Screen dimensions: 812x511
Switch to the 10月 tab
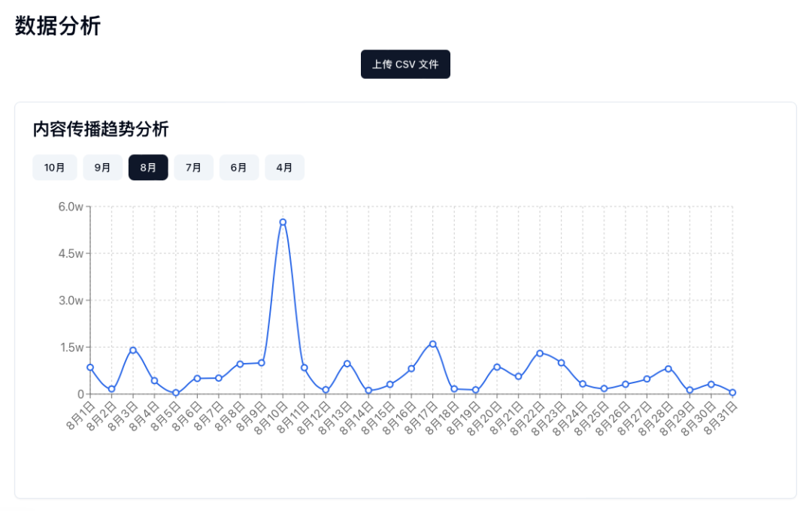point(54,168)
